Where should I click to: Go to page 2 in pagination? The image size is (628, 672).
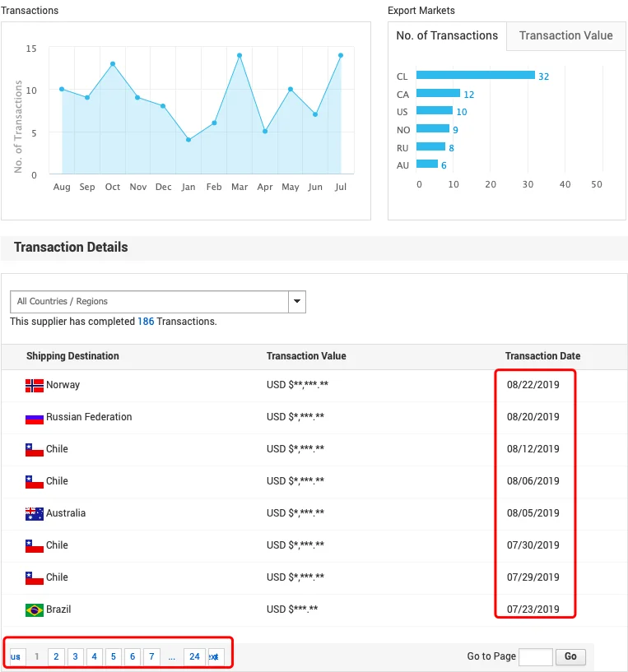pyautogui.click(x=56, y=656)
